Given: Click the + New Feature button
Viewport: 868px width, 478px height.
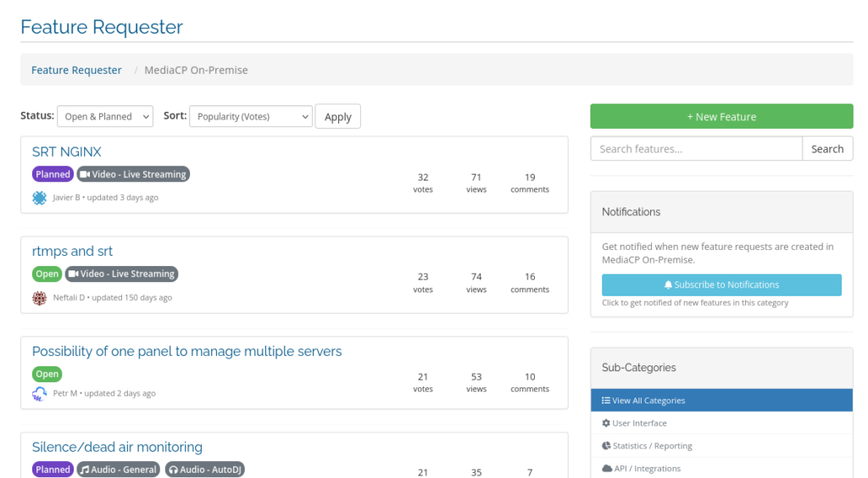Looking at the screenshot, I should (x=721, y=117).
